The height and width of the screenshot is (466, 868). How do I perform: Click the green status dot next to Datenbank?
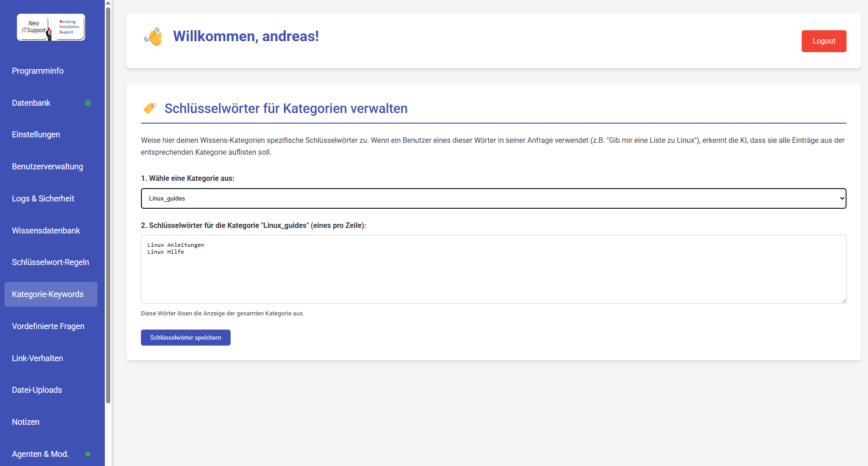coord(88,103)
